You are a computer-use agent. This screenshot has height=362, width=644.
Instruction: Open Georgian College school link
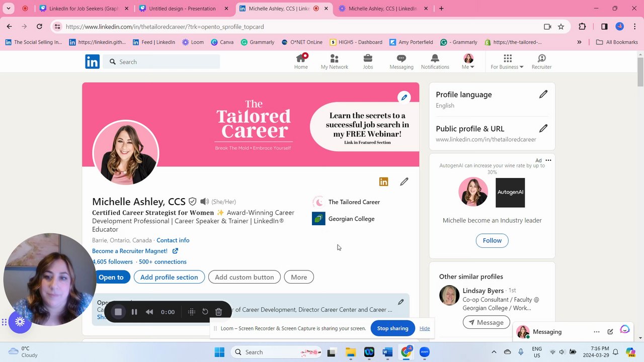point(344,219)
